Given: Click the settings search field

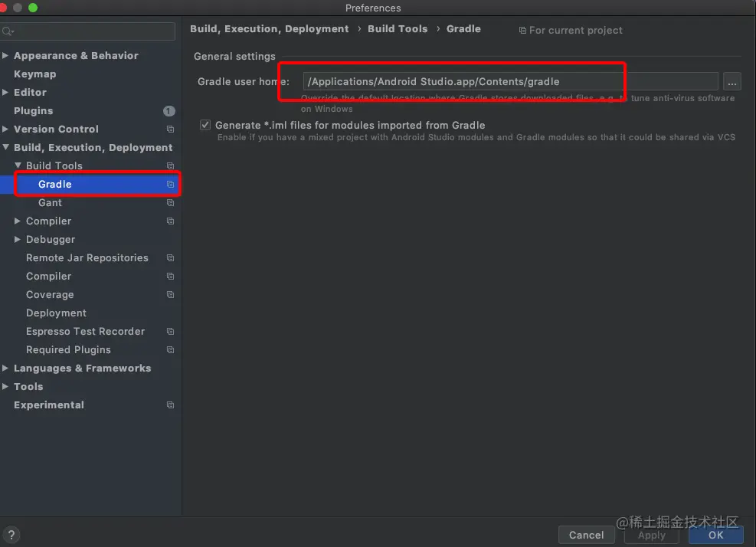Looking at the screenshot, I should (88, 31).
